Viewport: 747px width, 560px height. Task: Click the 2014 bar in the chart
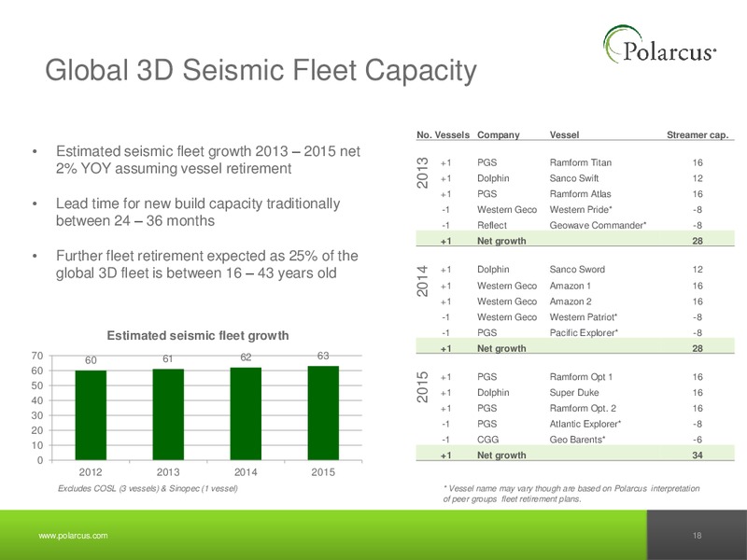pos(246,413)
